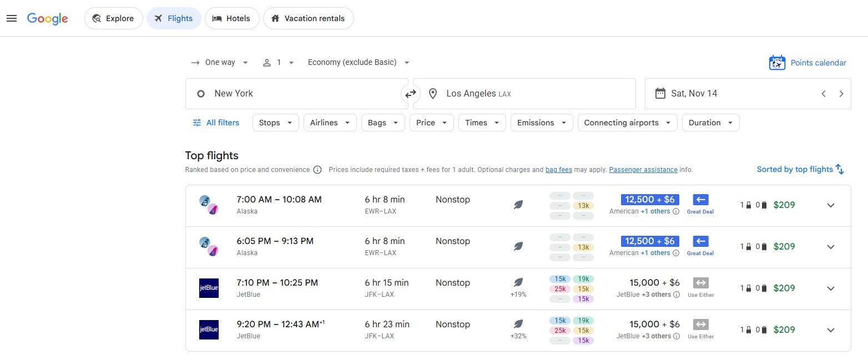Open the One way trip type dropdown
This screenshot has height=360, width=868.
coord(219,62)
